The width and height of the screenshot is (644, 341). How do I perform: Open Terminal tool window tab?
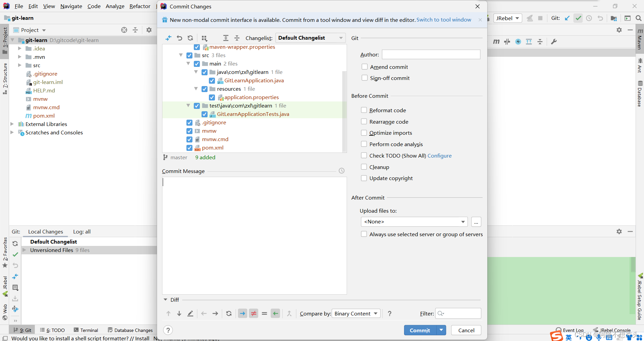click(86, 330)
